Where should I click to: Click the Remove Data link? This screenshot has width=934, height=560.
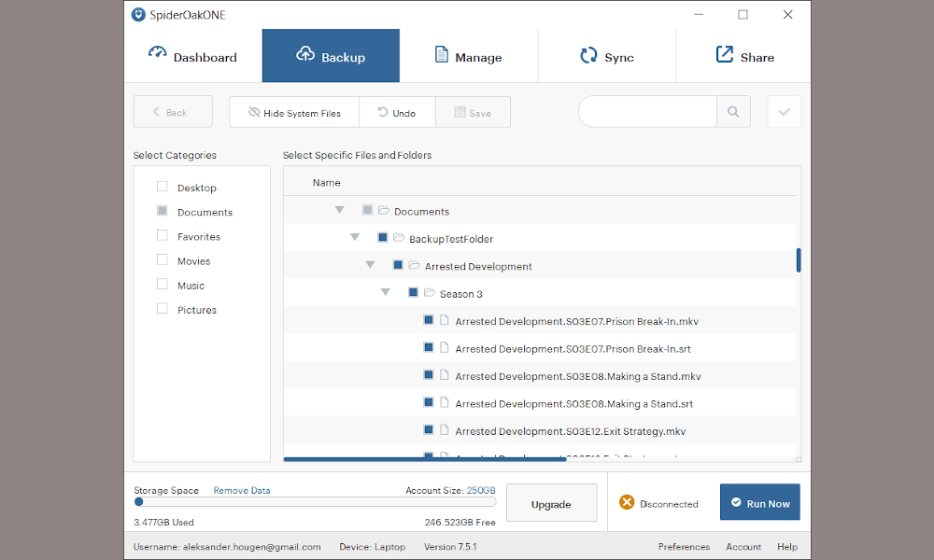point(242,490)
